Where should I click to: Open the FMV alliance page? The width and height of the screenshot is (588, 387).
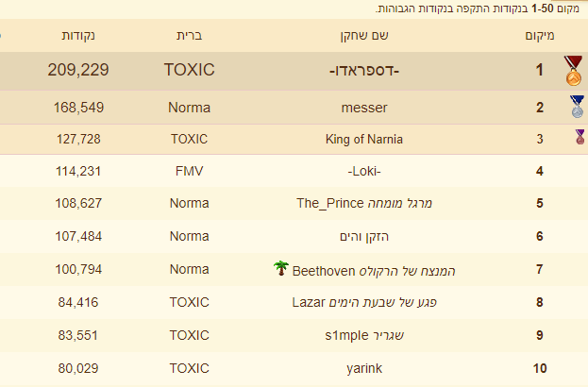tap(189, 172)
